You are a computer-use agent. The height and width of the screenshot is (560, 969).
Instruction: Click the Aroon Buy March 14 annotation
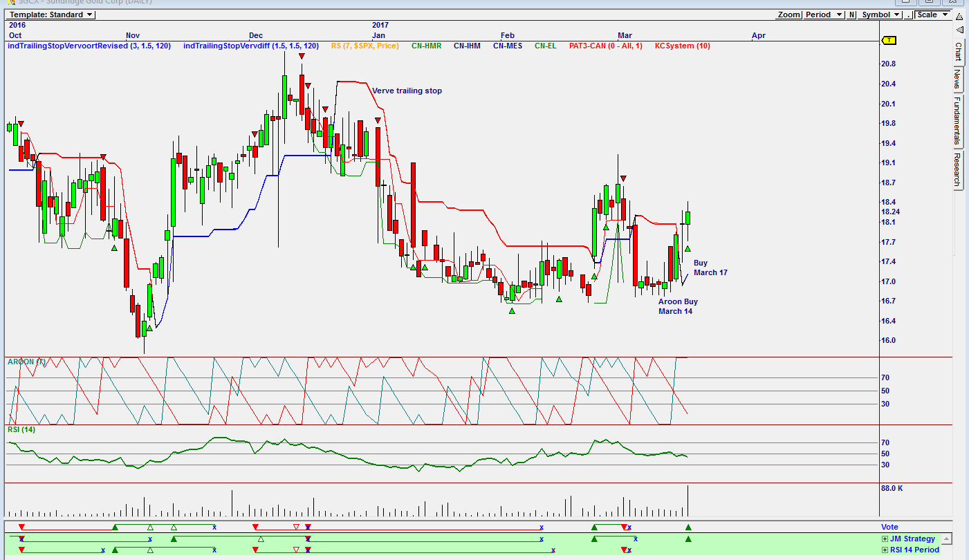678,307
